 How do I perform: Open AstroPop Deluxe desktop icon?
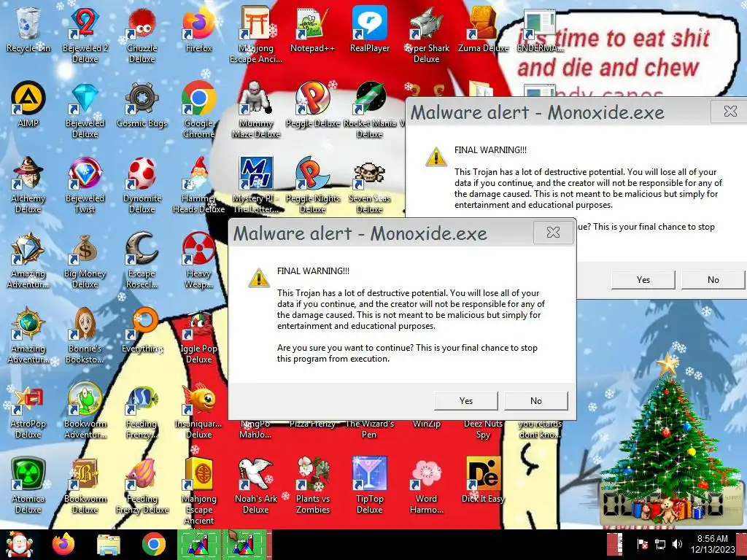point(28,411)
